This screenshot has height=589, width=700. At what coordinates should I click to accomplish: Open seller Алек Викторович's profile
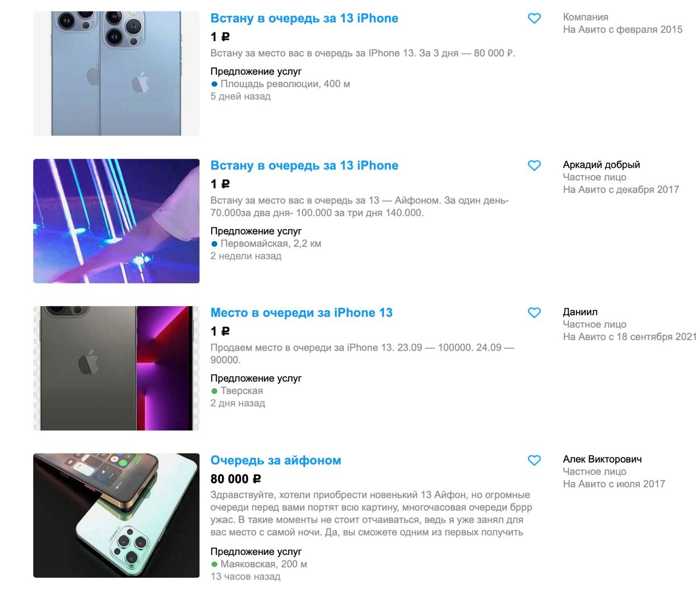tap(602, 459)
